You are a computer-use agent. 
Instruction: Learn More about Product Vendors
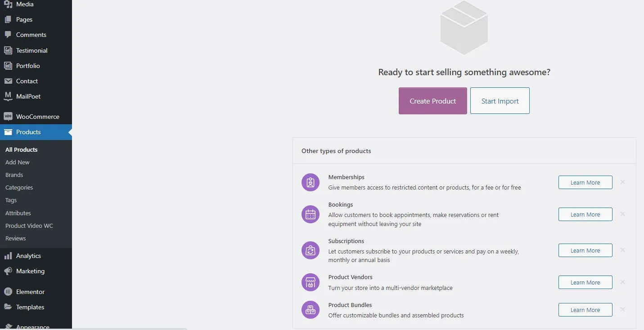point(585,282)
